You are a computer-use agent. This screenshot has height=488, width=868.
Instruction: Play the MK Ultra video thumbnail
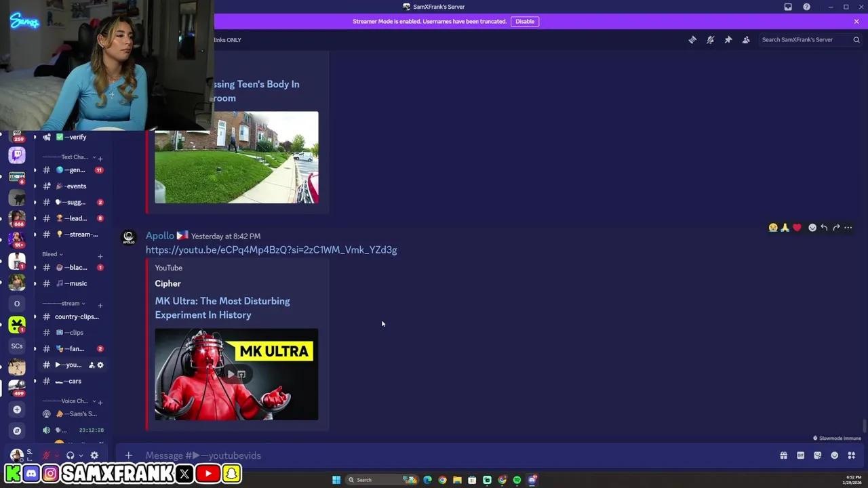coord(236,374)
